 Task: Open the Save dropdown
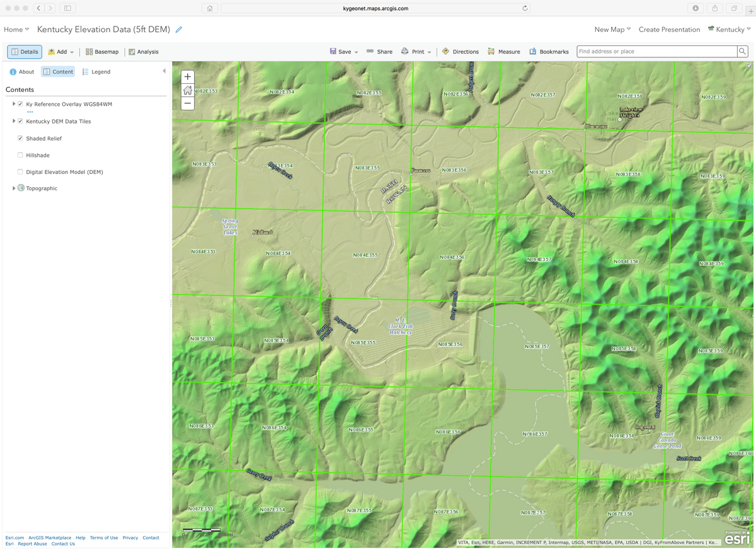[x=344, y=52]
